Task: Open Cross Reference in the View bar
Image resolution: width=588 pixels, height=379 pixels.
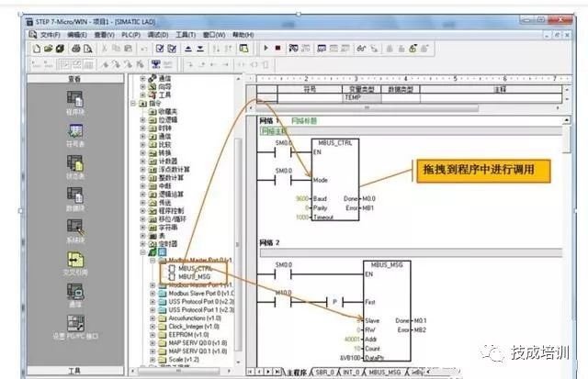Action: tap(75, 263)
